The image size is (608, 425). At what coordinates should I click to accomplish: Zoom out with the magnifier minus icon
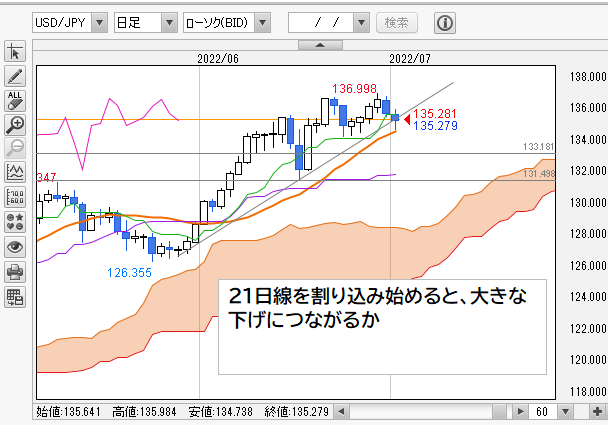pyautogui.click(x=15, y=148)
